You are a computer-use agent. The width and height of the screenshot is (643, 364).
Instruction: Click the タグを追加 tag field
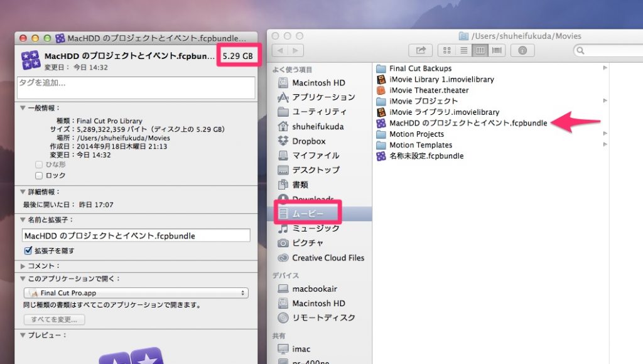(x=136, y=88)
